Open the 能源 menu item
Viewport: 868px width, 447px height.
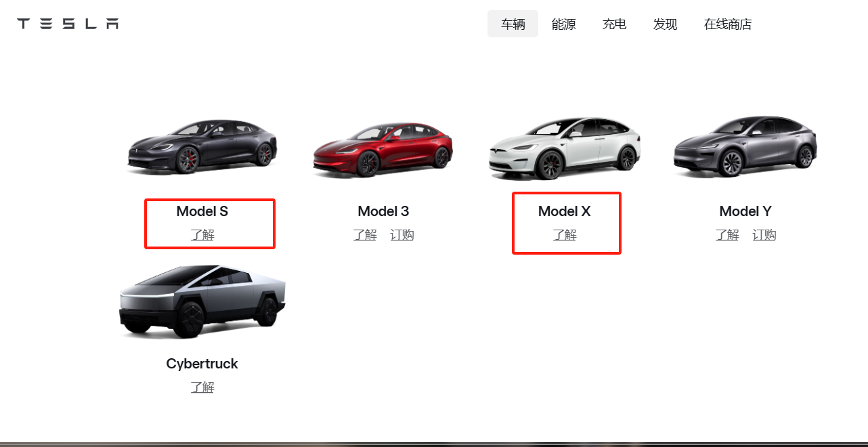click(563, 24)
